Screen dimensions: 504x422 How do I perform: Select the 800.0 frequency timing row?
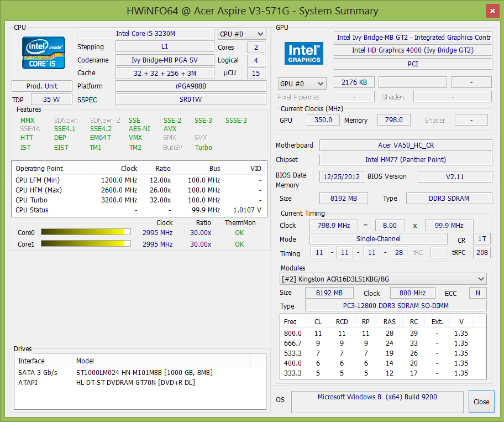382,333
